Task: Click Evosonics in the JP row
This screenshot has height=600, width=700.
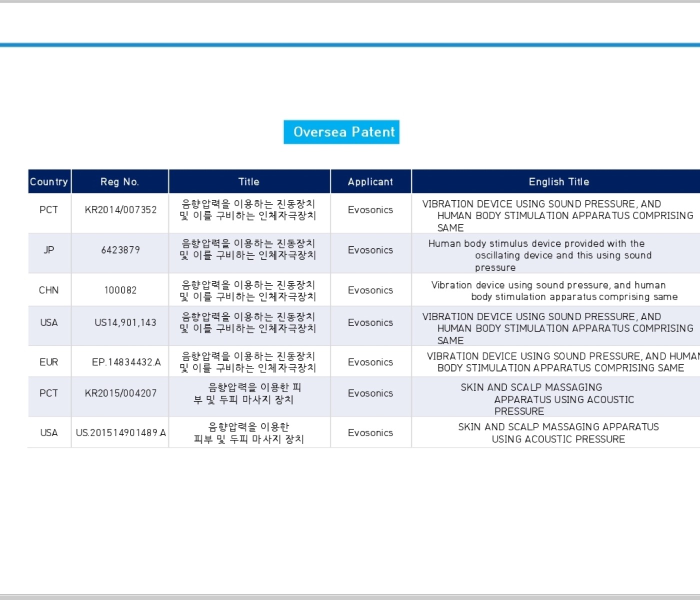Action: (x=370, y=249)
